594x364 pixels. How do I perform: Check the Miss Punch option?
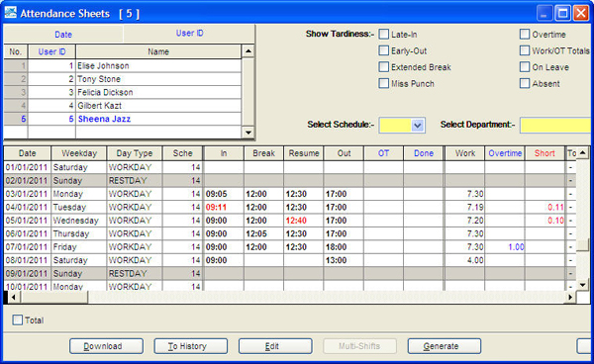[x=384, y=83]
